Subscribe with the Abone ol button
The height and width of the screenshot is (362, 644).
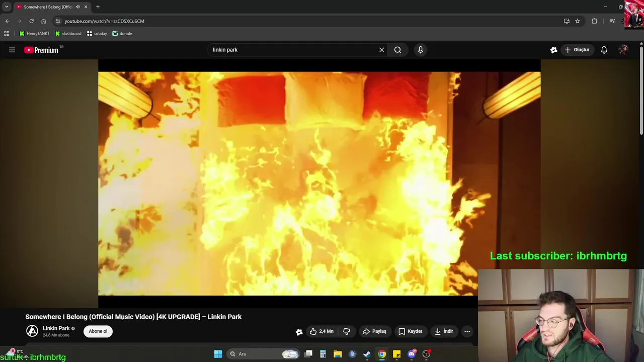(98, 331)
